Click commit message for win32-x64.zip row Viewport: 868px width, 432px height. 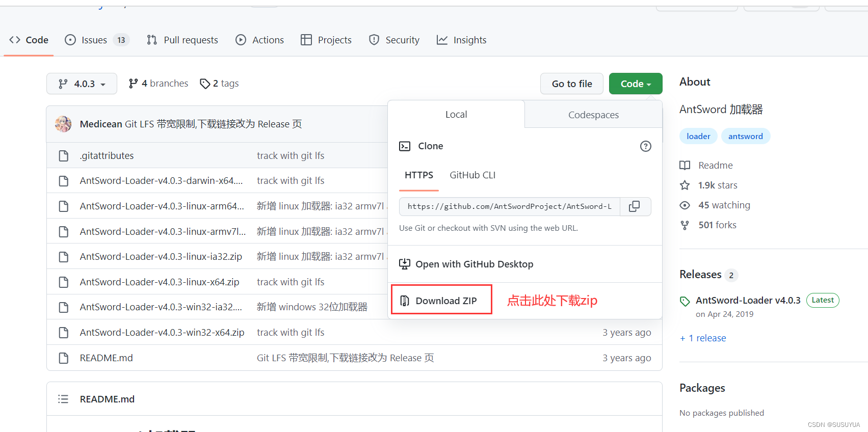point(291,332)
